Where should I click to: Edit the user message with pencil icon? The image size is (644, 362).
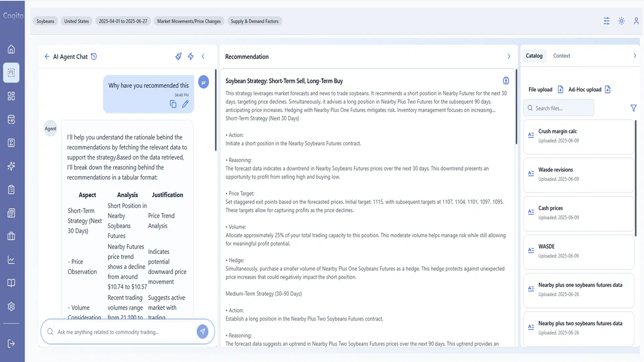coord(185,104)
